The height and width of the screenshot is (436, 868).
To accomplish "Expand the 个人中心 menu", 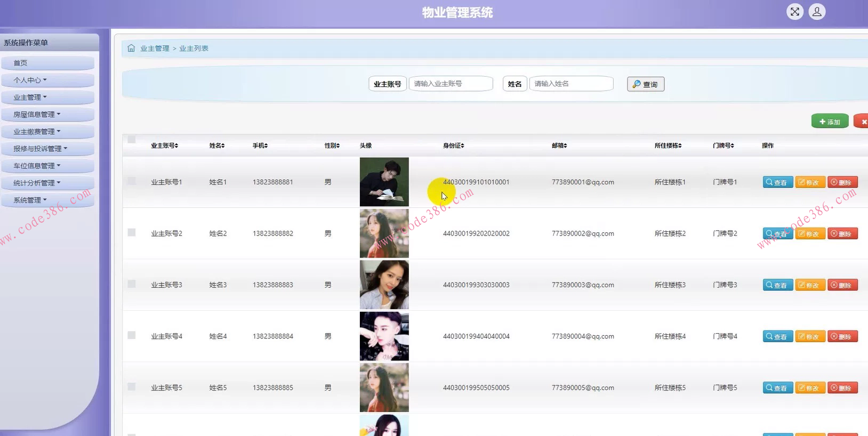I will (47, 80).
